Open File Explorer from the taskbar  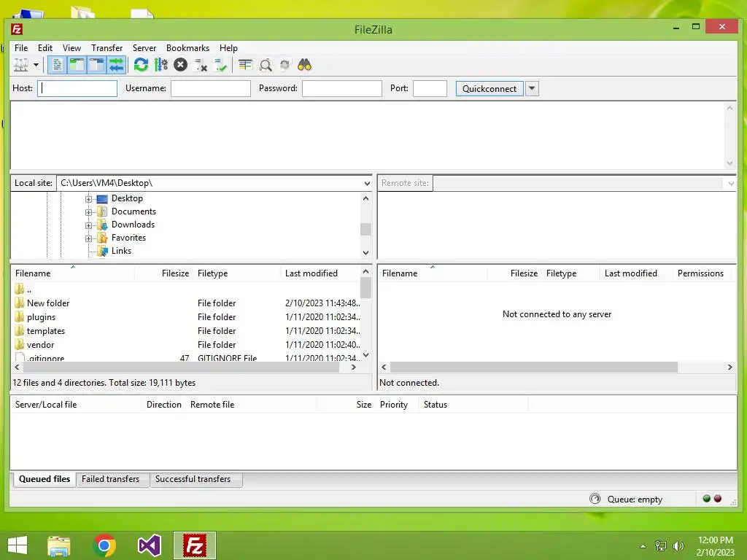(59, 545)
